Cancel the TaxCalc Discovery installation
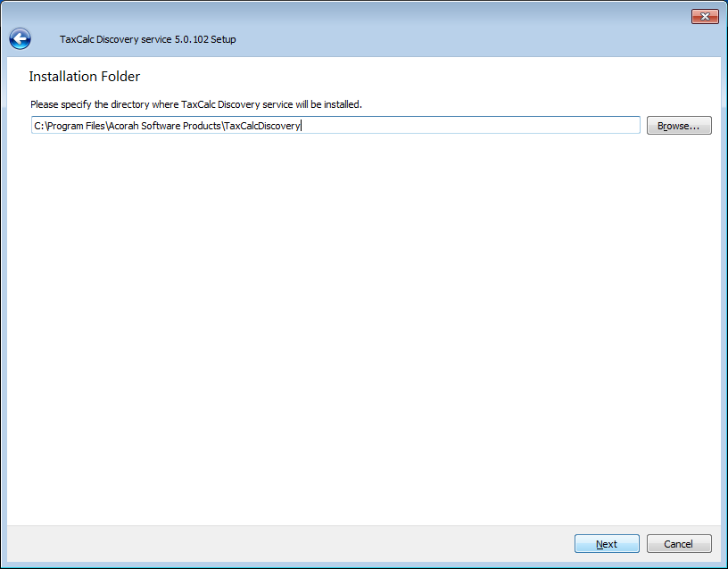 678,544
